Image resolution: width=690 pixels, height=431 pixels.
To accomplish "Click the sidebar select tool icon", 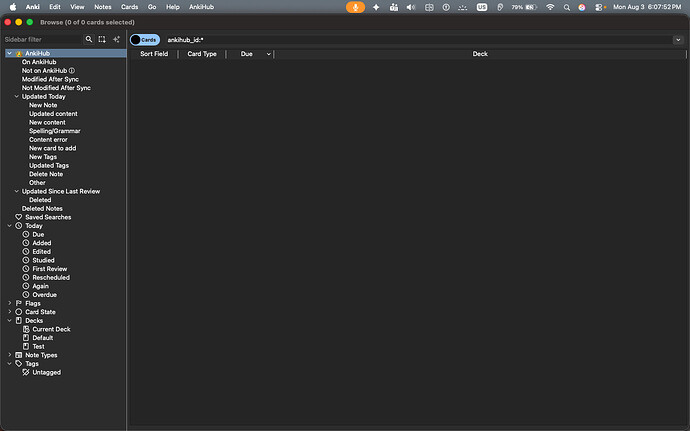I will [x=102, y=39].
